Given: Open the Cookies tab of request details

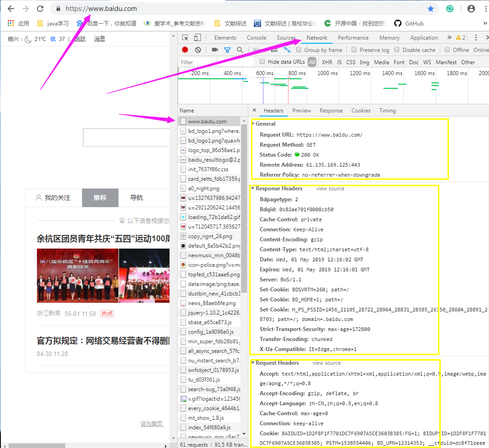Looking at the screenshot, I should point(361,111).
